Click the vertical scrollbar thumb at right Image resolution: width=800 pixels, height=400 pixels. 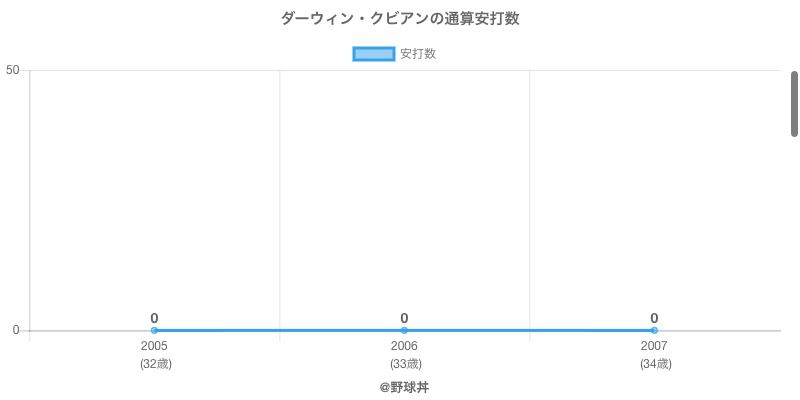coord(794,103)
